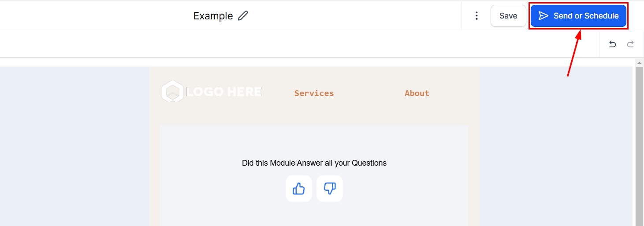Undo the last change
The image size is (644, 226).
612,44
